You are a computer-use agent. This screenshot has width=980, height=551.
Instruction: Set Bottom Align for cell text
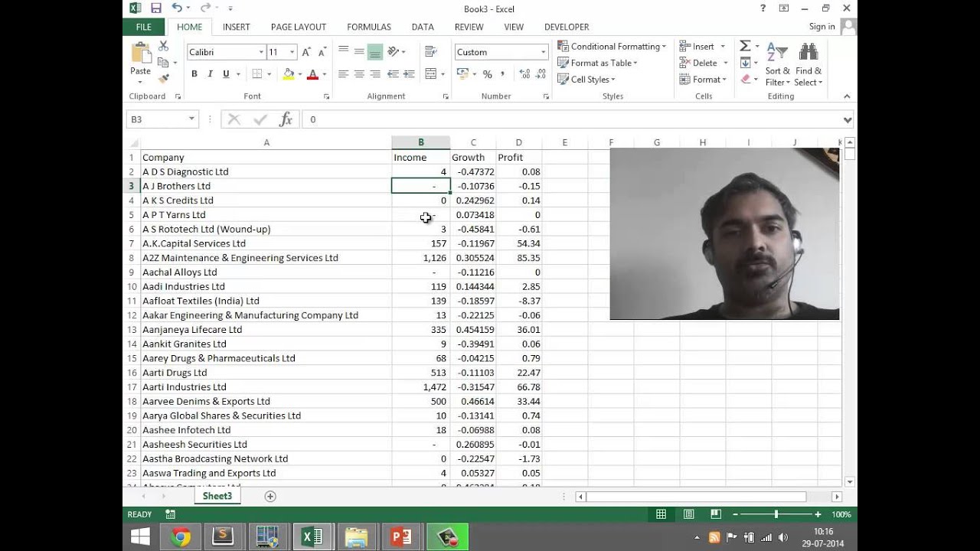[x=375, y=51]
